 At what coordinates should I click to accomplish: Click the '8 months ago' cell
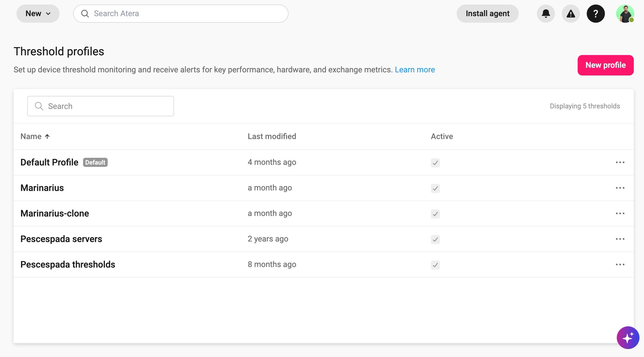[x=272, y=264]
